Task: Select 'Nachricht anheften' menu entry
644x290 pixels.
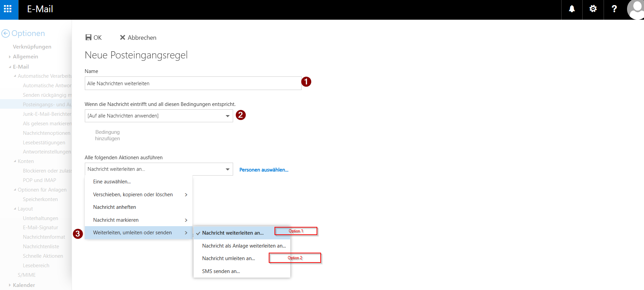Action: pos(115,207)
